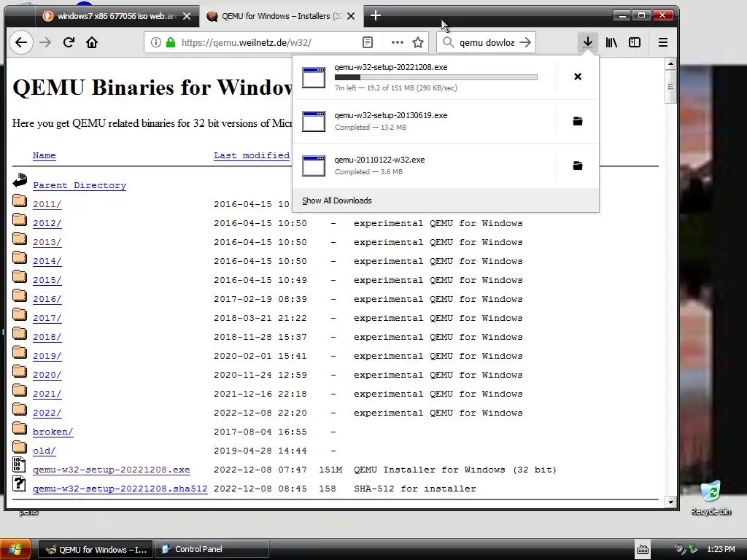Click the vertical scrollbar thumb

pyautogui.click(x=670, y=87)
